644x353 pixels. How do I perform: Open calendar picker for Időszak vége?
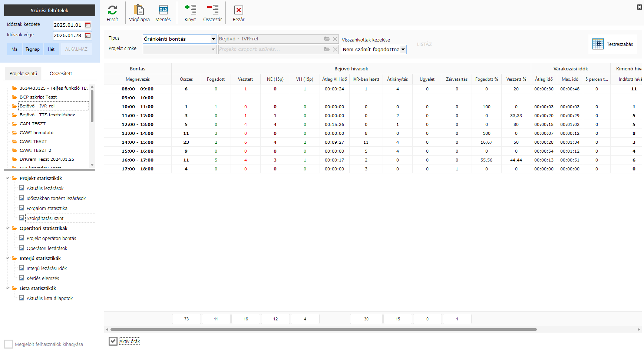click(x=88, y=36)
